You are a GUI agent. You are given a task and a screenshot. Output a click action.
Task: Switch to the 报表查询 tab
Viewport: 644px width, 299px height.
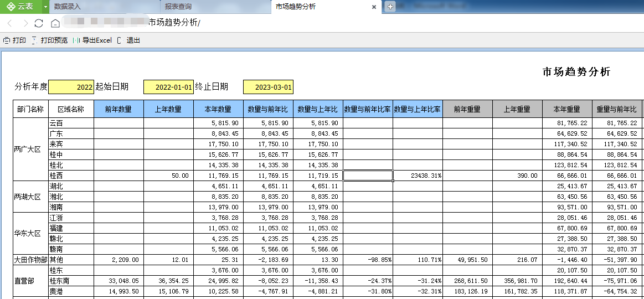[215, 7]
